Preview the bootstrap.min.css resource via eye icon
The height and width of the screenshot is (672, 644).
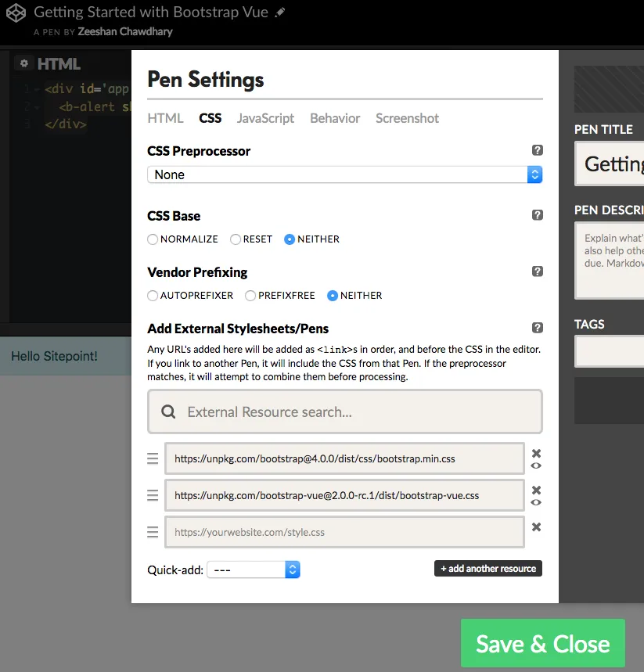point(536,465)
